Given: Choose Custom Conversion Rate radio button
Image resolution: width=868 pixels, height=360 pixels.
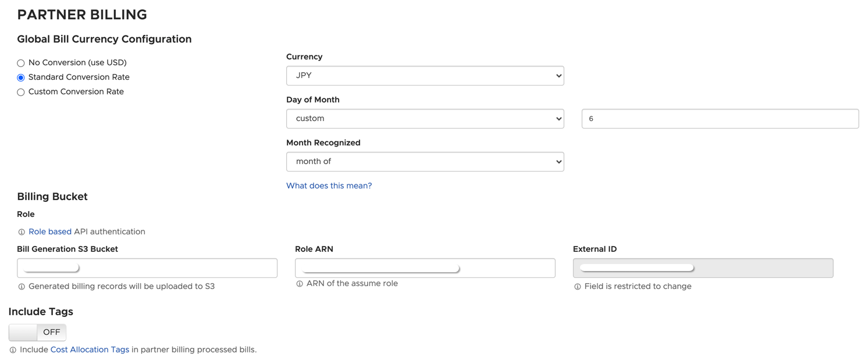Looking at the screenshot, I should pos(21,92).
